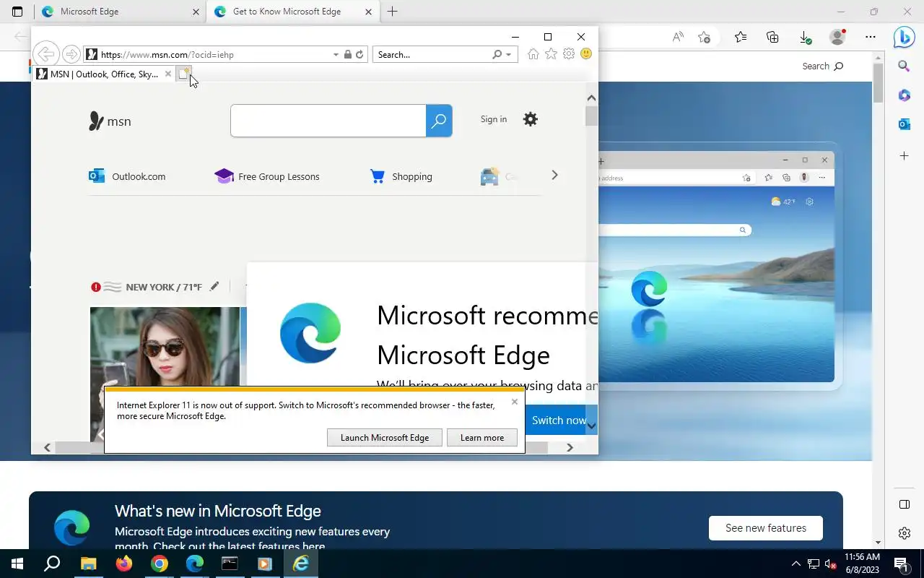Click the magnifier icon in IE search box
The width and height of the screenshot is (924, 578).
497,54
